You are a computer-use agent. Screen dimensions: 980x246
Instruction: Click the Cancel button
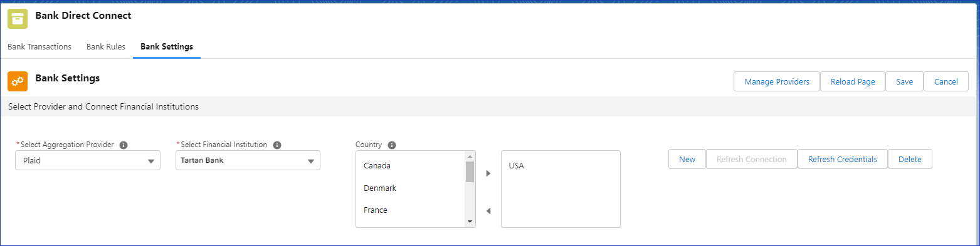pyautogui.click(x=946, y=81)
